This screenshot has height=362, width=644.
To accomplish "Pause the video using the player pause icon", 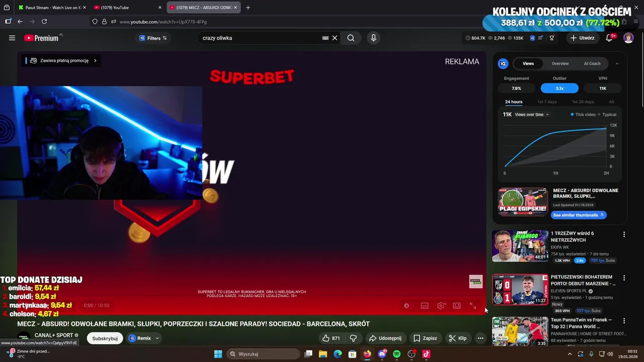I will (x=407, y=306).
